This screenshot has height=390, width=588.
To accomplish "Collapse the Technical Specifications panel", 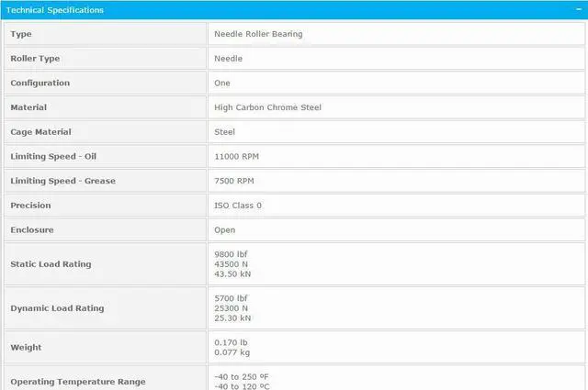I will [x=575, y=10].
